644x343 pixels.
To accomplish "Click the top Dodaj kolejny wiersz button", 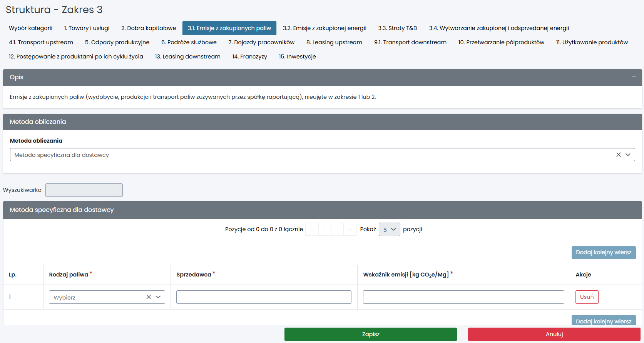I will pos(603,252).
